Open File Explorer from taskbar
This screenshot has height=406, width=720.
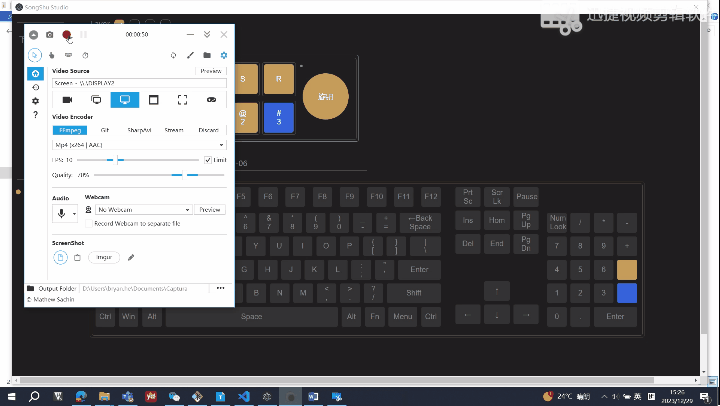104,396
